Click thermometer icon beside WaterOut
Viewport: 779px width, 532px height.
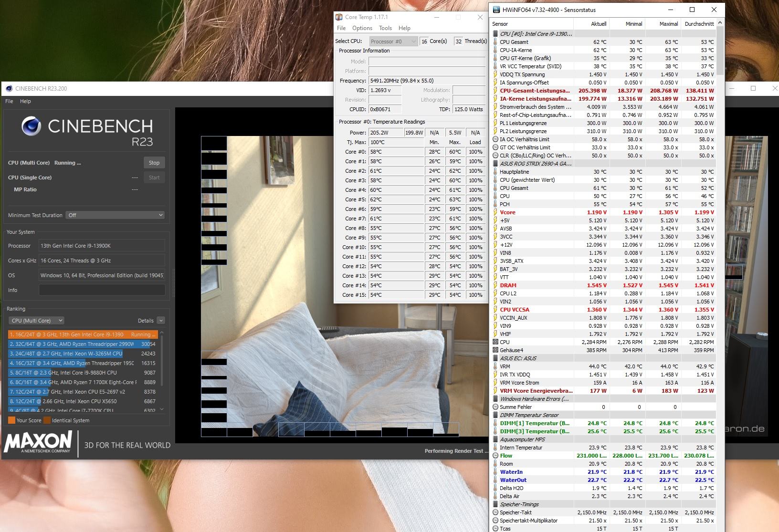click(495, 480)
